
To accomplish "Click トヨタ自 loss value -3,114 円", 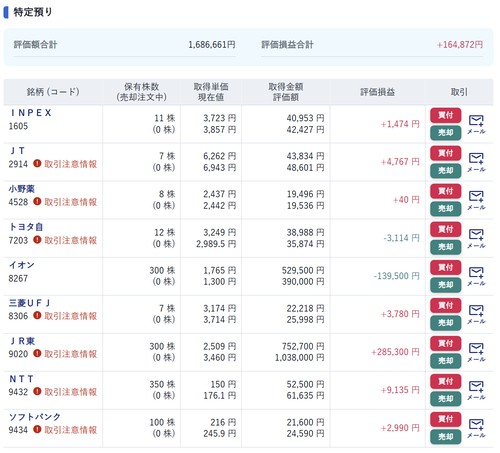I will click(401, 238).
